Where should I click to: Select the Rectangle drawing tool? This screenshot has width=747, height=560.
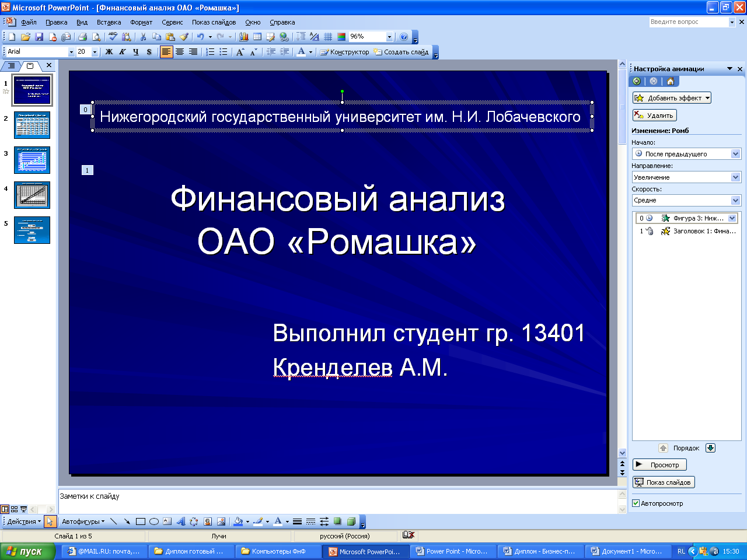click(x=140, y=521)
